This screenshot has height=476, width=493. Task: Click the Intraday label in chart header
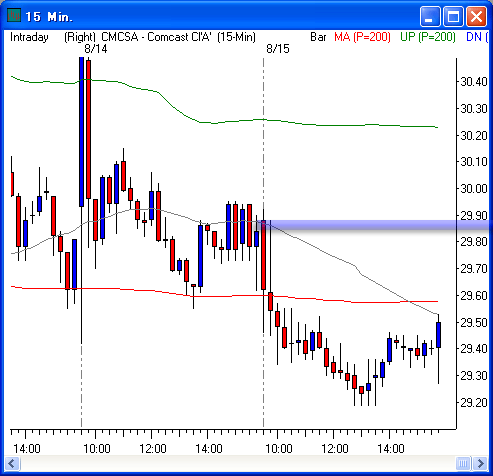[29, 37]
